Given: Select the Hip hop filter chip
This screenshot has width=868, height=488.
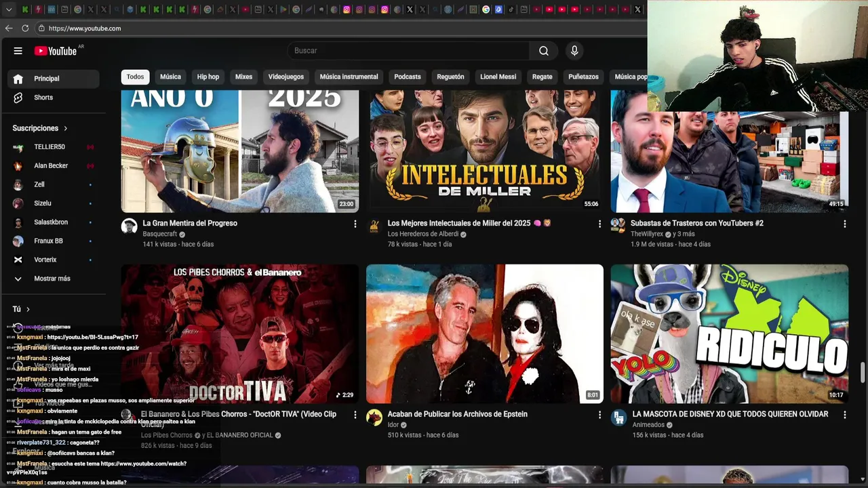Looking at the screenshot, I should [x=208, y=77].
